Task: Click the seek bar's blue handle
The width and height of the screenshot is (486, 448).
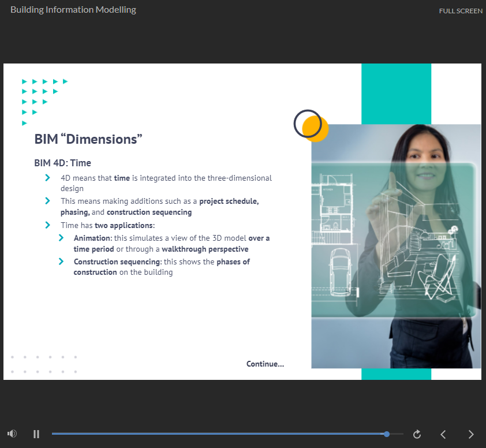Action: [387, 434]
